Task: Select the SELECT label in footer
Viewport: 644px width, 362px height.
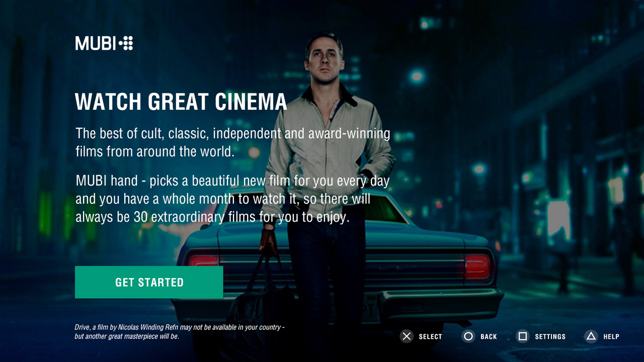Action: (430, 337)
